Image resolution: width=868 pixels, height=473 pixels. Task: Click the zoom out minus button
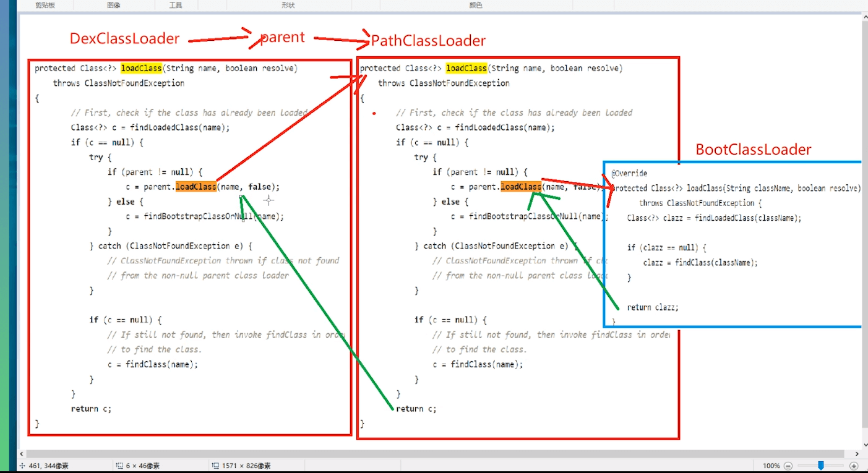click(x=788, y=466)
